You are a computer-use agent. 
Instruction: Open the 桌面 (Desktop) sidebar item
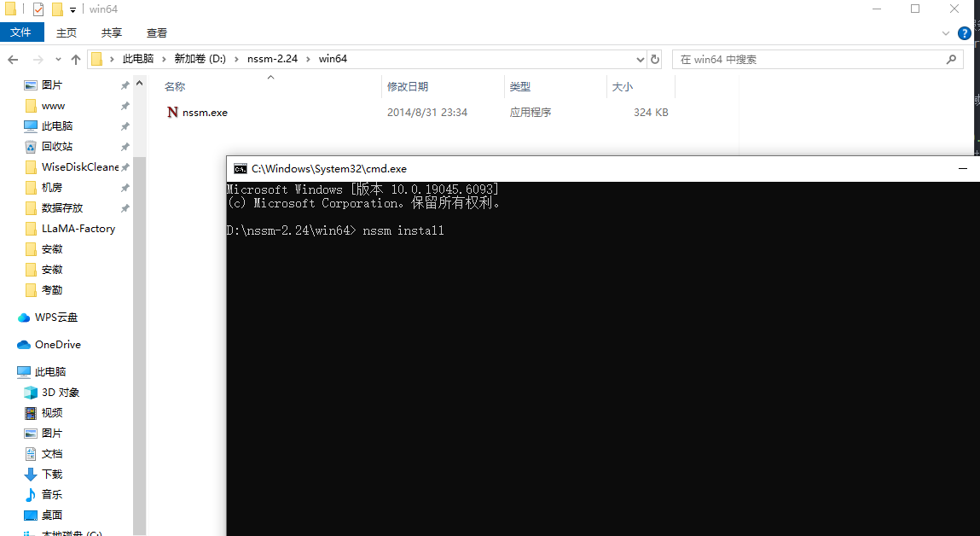pyautogui.click(x=51, y=515)
